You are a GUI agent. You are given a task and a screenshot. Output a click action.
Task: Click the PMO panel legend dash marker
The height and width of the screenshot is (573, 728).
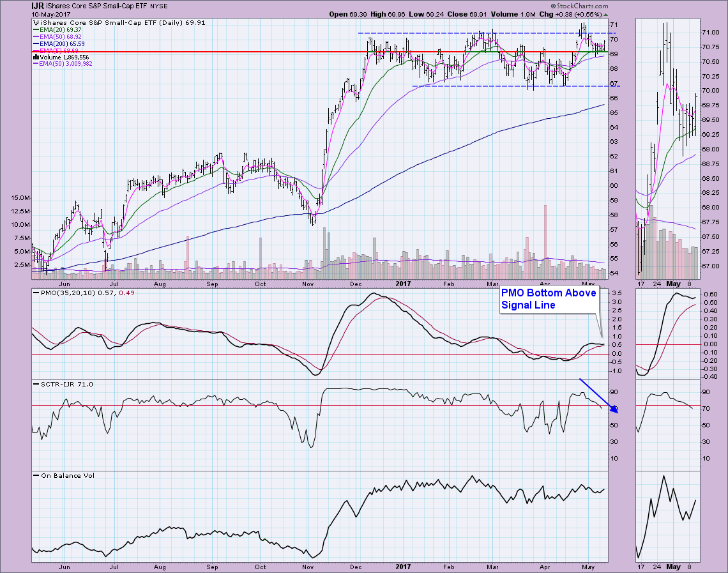point(34,291)
